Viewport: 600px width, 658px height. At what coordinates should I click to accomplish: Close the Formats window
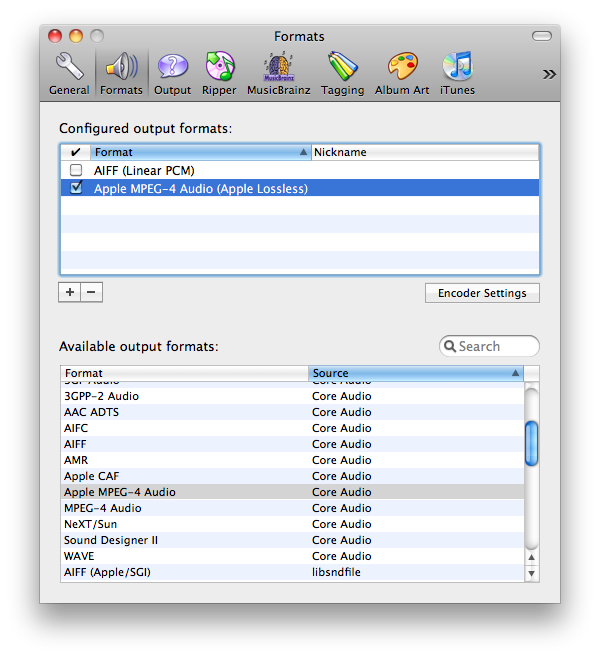click(x=55, y=36)
